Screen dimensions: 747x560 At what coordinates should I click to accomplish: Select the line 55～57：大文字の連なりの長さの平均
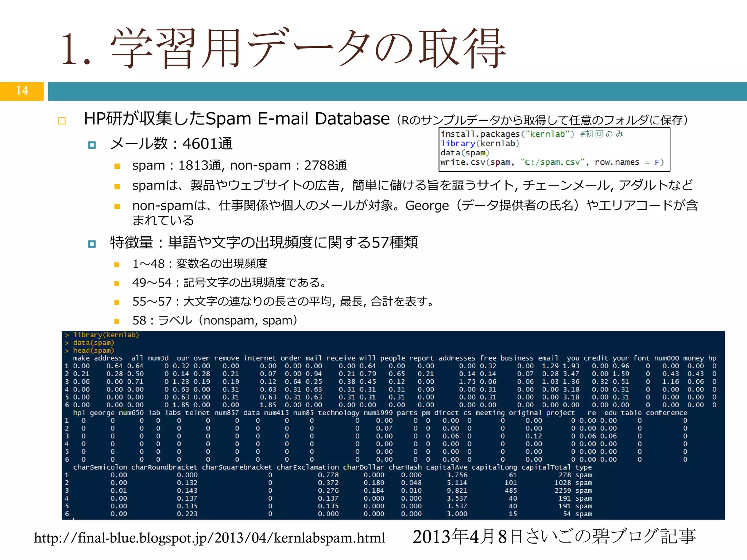284,302
